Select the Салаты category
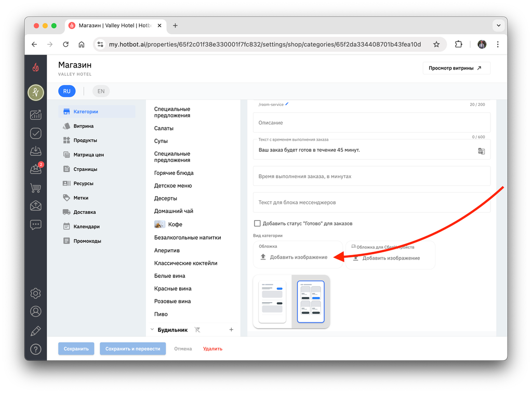 click(164, 128)
